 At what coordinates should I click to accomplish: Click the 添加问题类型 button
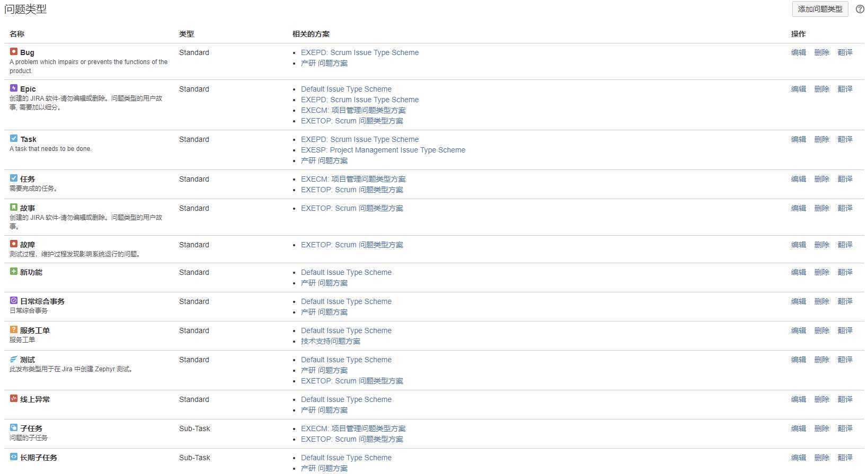tap(820, 9)
